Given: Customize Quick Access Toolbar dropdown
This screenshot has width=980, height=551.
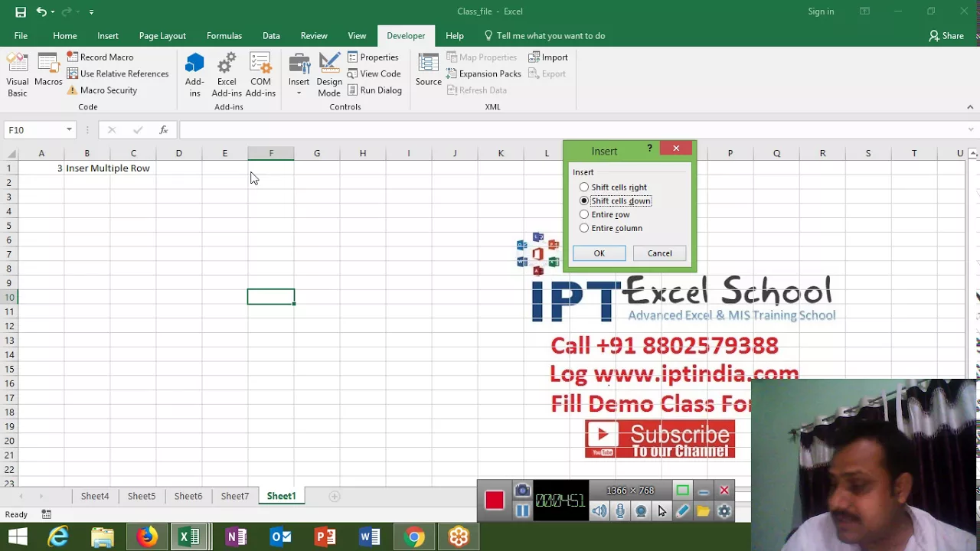Looking at the screenshot, I should pos(91,11).
